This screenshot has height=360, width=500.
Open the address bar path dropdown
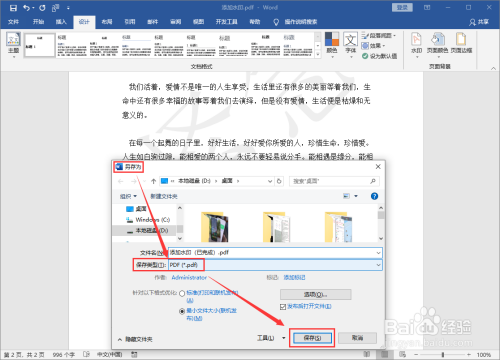click(270, 181)
